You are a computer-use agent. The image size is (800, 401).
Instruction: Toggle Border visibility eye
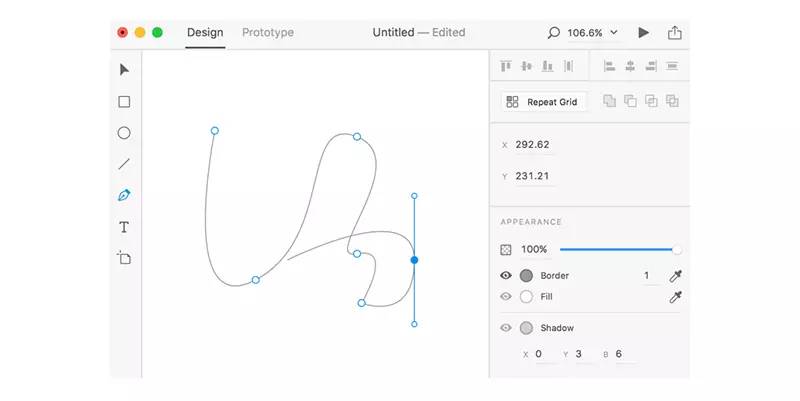click(x=506, y=276)
